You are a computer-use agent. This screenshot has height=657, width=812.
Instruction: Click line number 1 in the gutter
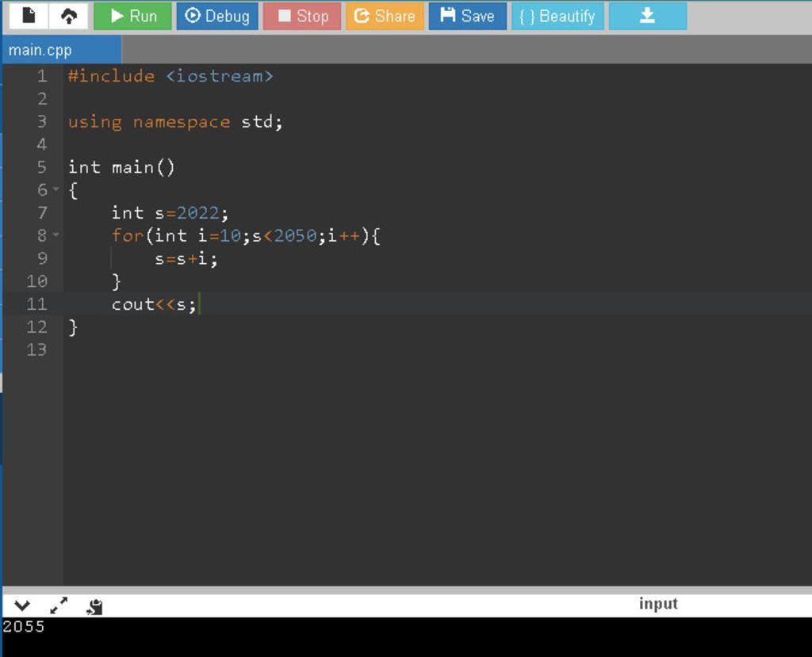click(42, 77)
